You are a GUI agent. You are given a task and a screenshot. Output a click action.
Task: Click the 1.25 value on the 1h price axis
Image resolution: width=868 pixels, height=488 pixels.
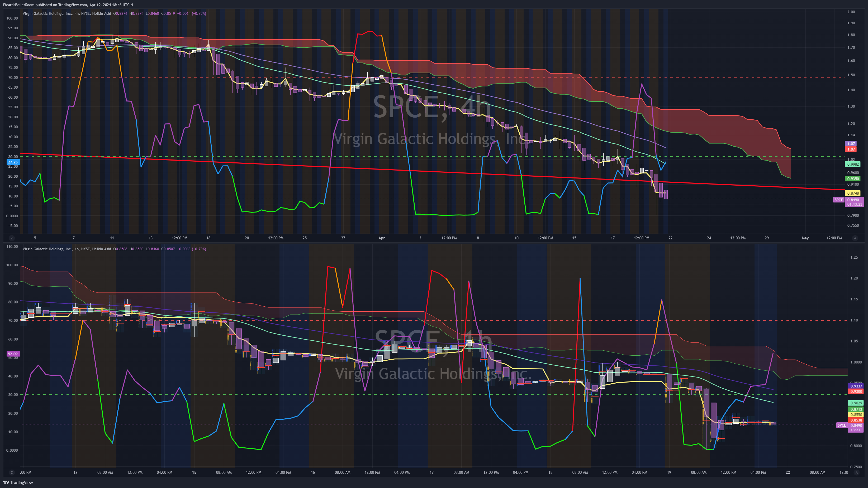coord(854,258)
